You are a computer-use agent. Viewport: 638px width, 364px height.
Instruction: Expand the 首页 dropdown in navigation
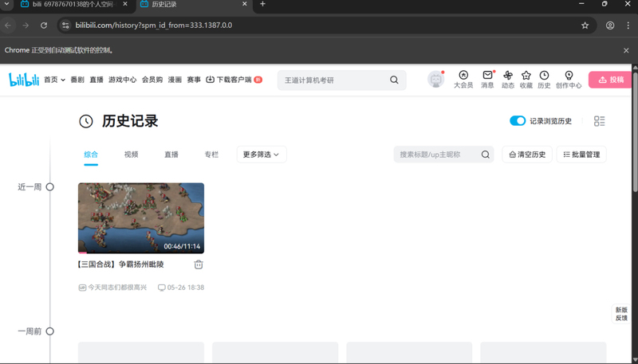54,80
